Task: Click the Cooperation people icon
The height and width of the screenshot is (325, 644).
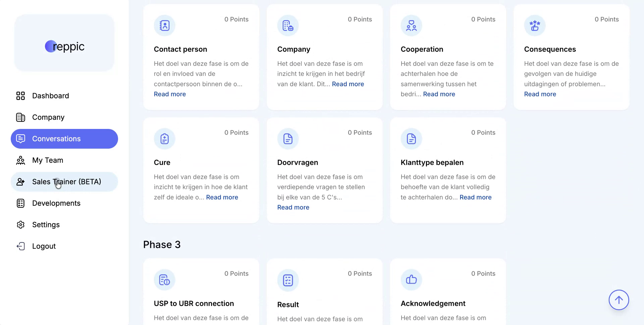Action: point(411,26)
